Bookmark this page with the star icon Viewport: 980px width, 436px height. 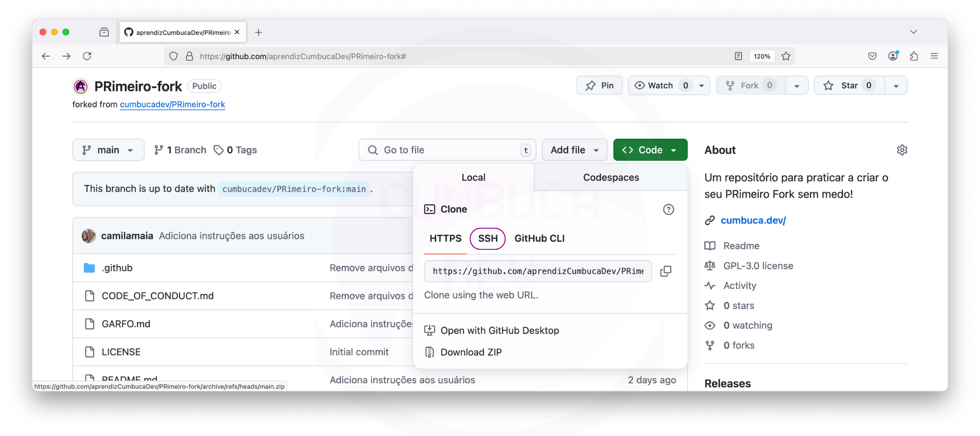[786, 56]
